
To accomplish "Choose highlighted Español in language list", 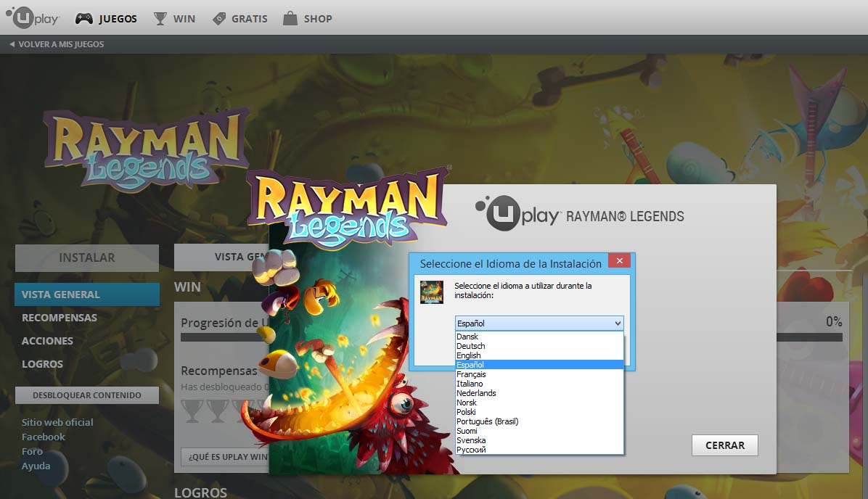I will [539, 365].
